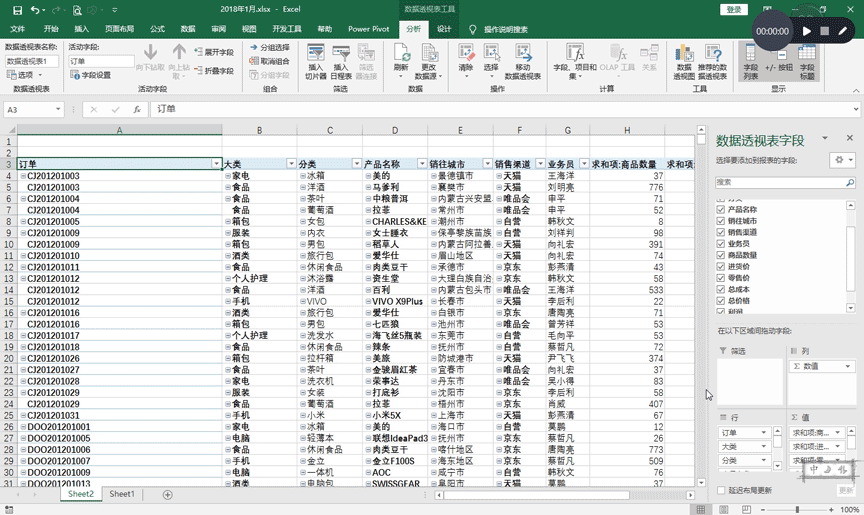Switch to the 插入 ribbon tab
This screenshot has width=864, height=515.
tap(82, 29)
